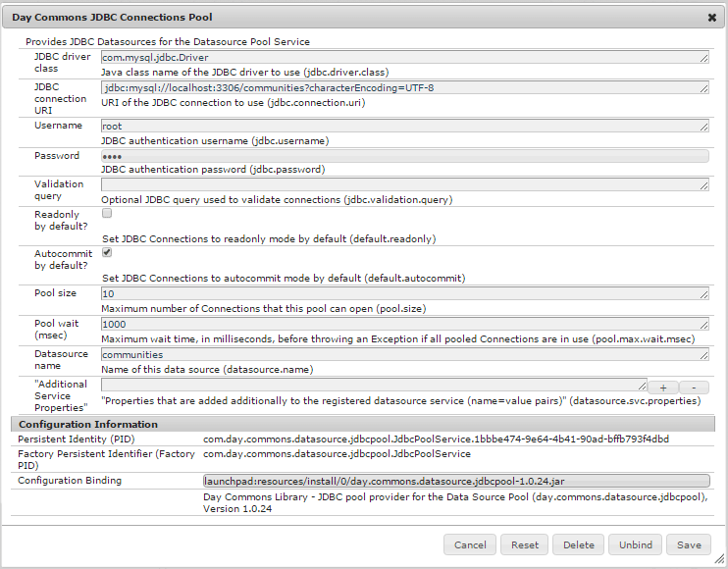Image resolution: width=728 pixels, height=569 pixels.
Task: Disable the Autocommit by default checkbox
Action: (x=107, y=252)
